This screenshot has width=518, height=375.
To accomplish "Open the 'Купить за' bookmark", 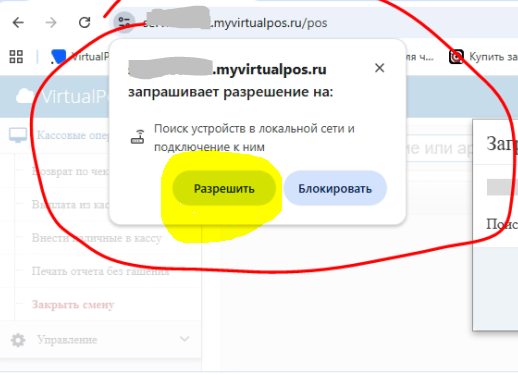I will pos(483,57).
